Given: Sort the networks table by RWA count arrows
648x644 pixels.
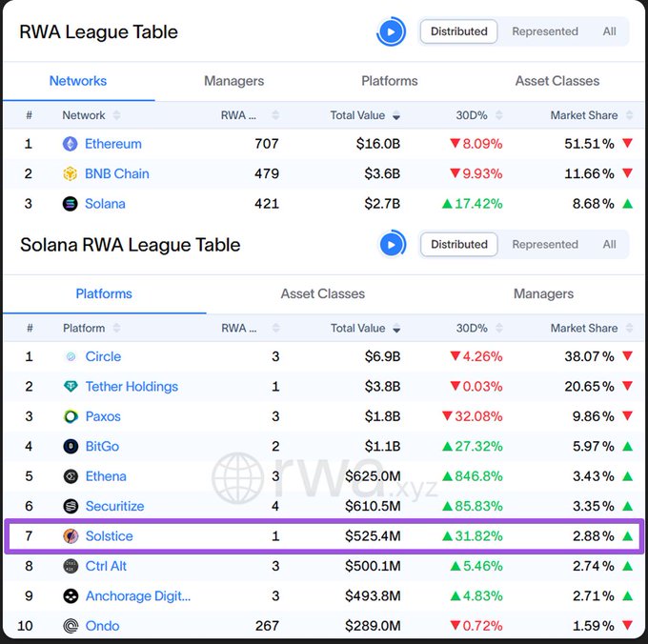Looking at the screenshot, I should pos(275,115).
